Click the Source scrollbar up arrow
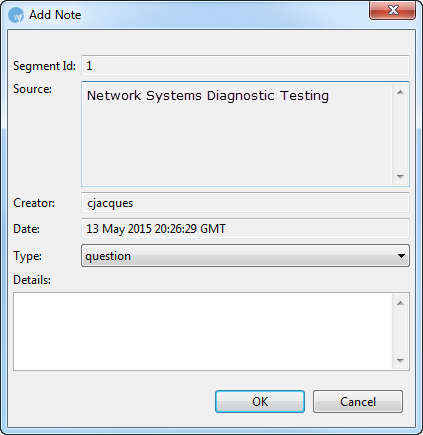This screenshot has width=423, height=435. 401,92
